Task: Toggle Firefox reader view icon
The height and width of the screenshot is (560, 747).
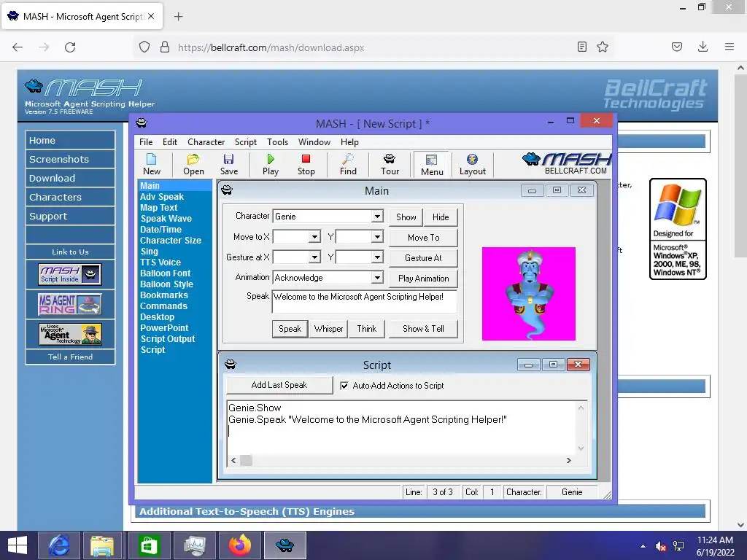Action: click(x=581, y=47)
